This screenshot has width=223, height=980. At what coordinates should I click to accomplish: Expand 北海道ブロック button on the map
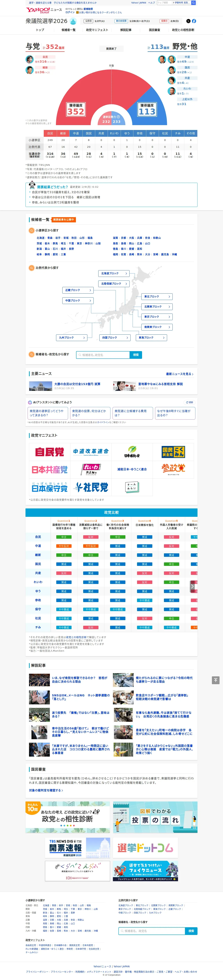114,273
